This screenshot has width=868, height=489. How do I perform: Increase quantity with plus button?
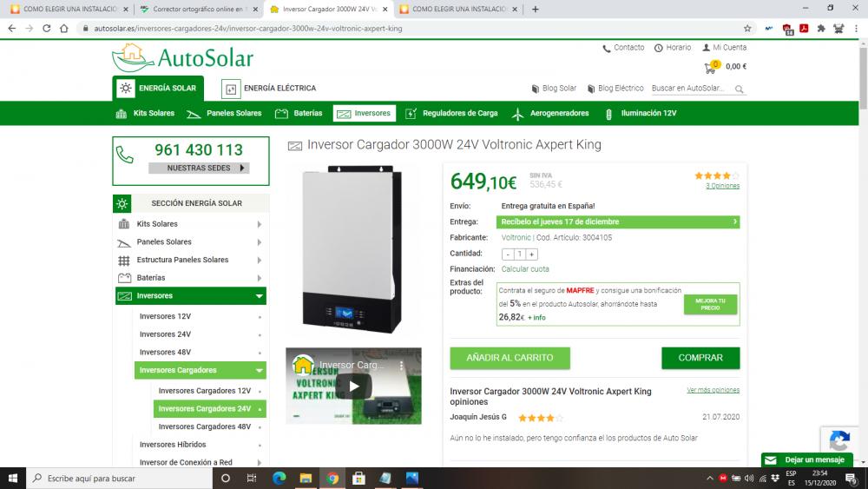531,254
